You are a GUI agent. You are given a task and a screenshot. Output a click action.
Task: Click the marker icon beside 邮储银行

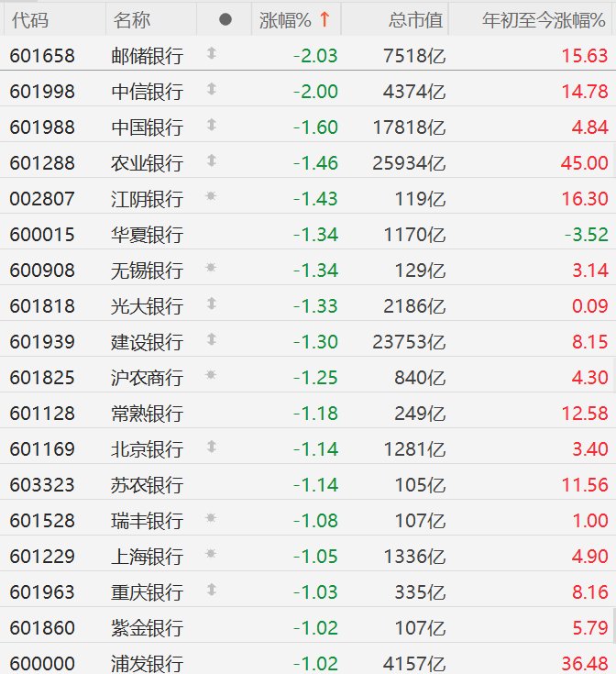pyautogui.click(x=211, y=53)
